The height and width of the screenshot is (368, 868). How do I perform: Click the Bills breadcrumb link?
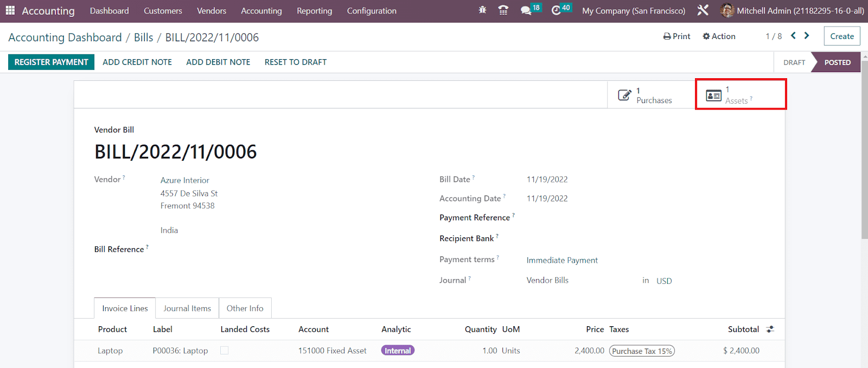tap(143, 37)
